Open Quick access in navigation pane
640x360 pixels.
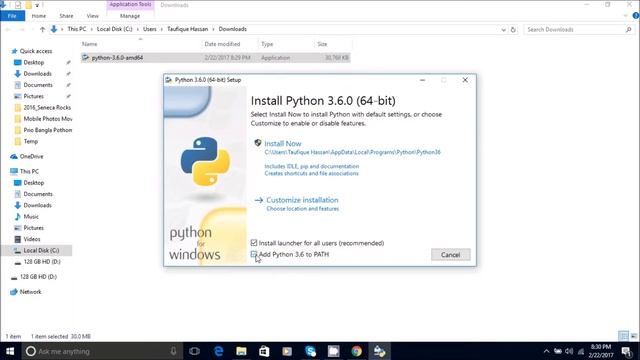click(x=36, y=51)
